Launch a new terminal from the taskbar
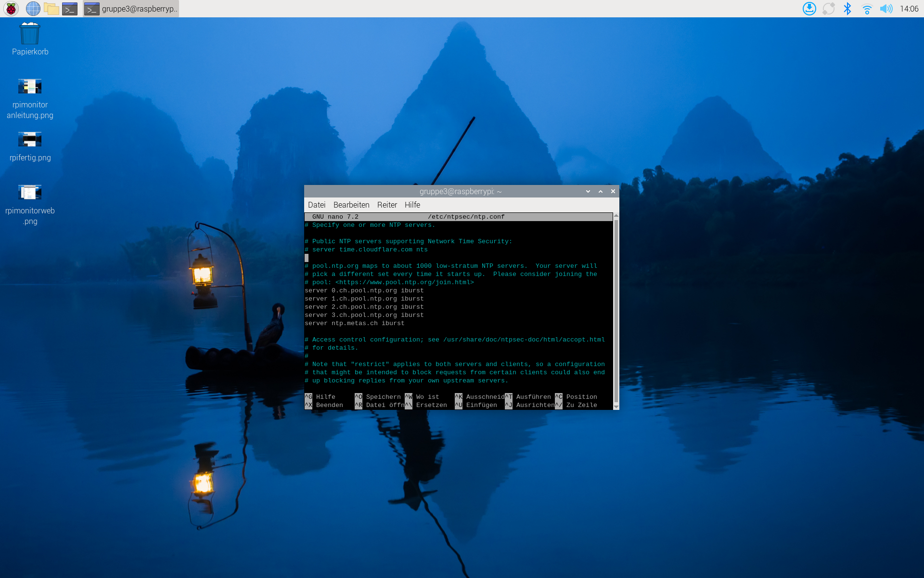The height and width of the screenshot is (578, 924). point(70,9)
